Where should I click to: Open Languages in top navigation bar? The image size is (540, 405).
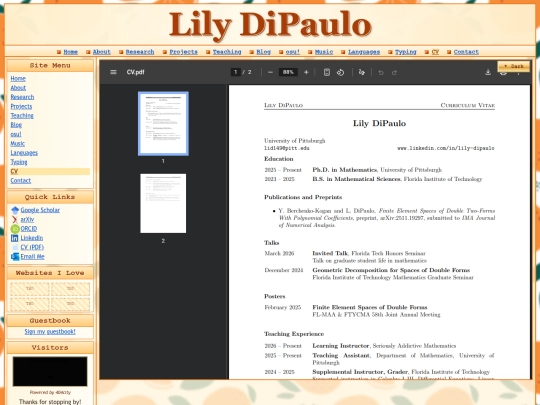click(x=364, y=52)
